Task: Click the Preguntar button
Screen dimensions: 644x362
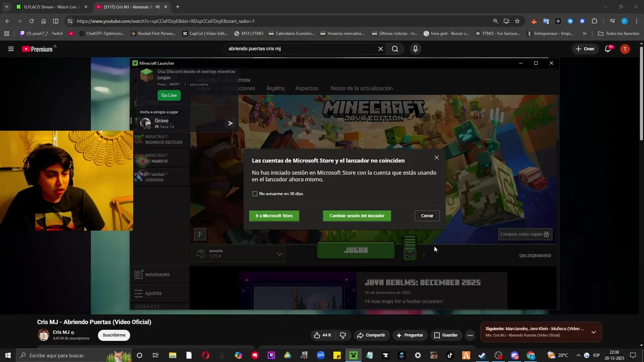Action: (410, 335)
